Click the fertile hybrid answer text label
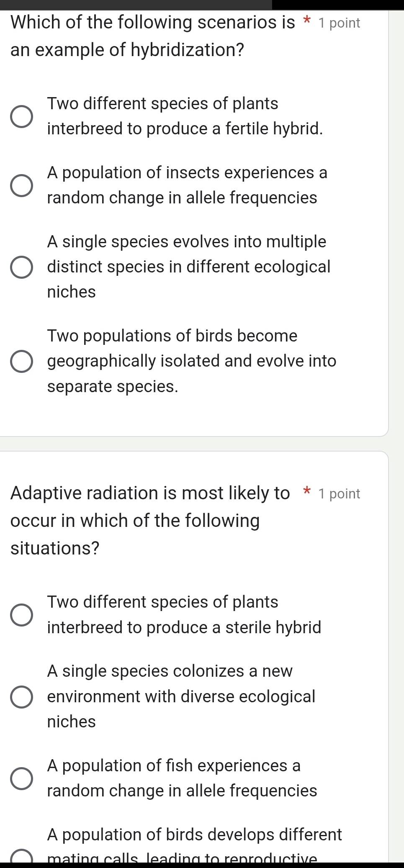 point(184,116)
